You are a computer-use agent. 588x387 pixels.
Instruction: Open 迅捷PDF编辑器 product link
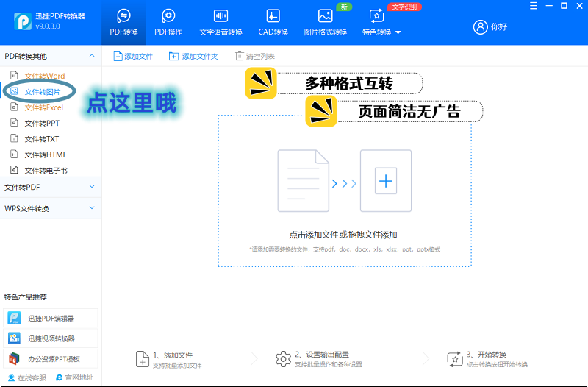click(x=51, y=319)
